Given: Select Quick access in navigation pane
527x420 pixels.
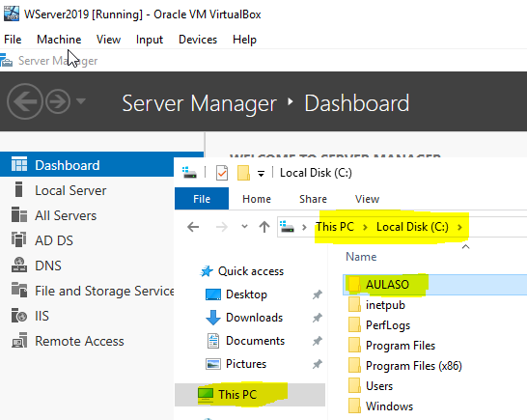Looking at the screenshot, I should (x=251, y=271).
